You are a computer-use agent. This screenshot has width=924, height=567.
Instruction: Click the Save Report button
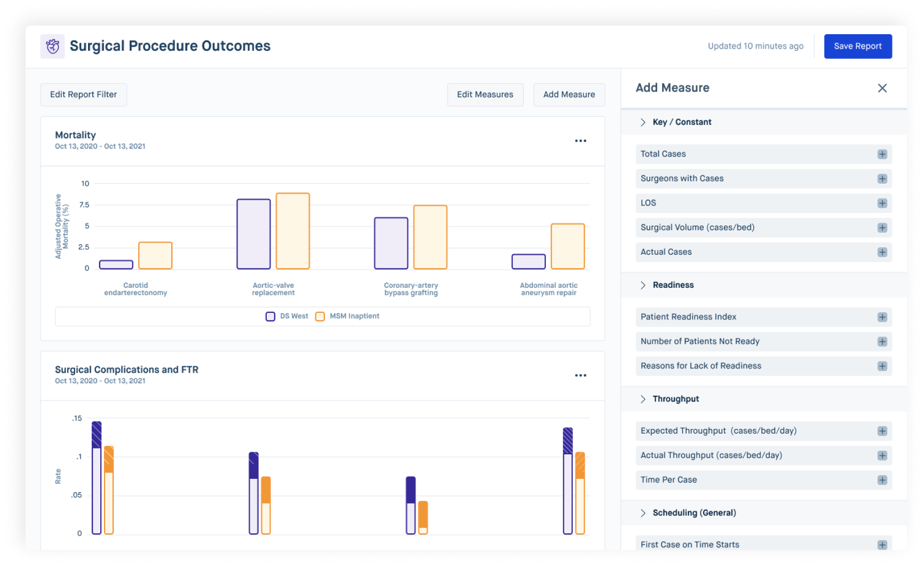pyautogui.click(x=857, y=46)
